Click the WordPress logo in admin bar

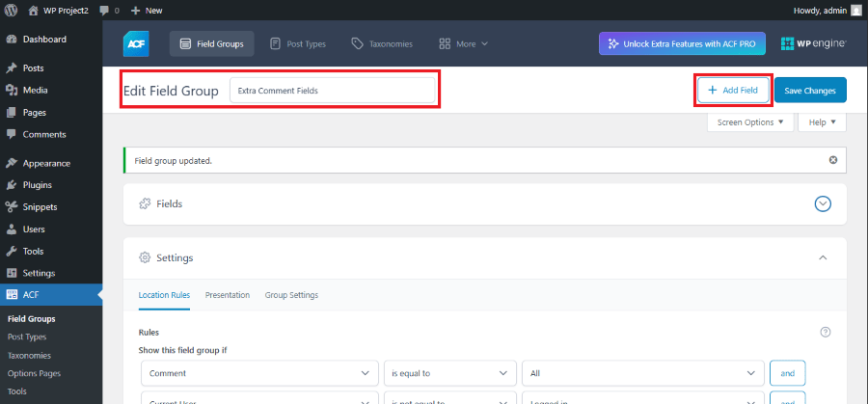pos(13,10)
